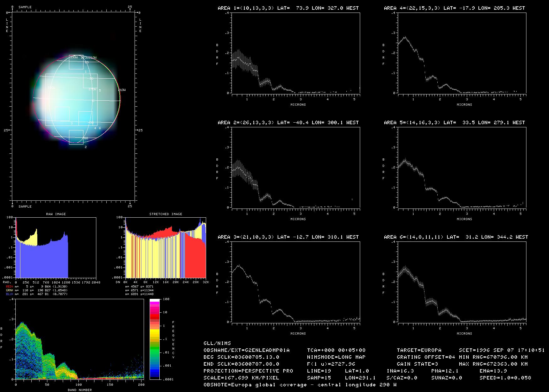
Task: Select the AREA 1 spectrum plot
Action: [x=296, y=53]
